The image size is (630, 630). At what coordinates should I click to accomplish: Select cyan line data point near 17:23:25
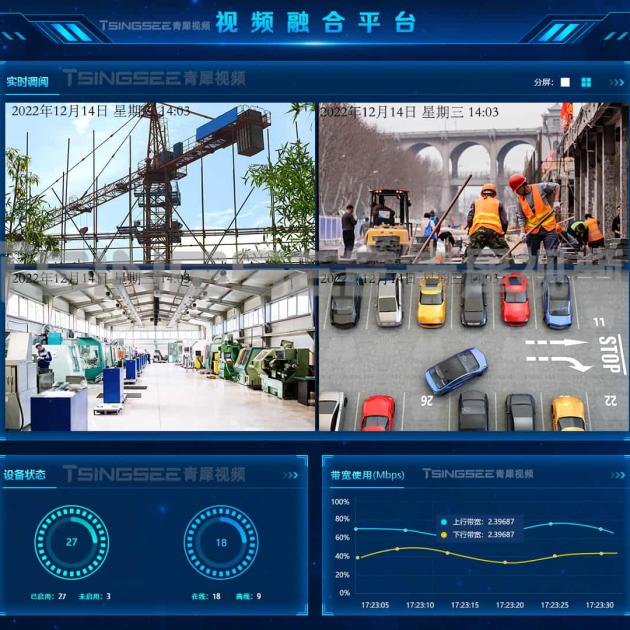click(551, 524)
